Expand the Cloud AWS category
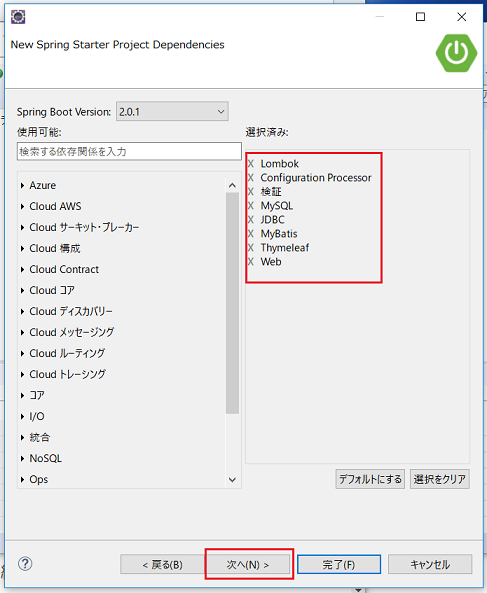 [x=22, y=206]
